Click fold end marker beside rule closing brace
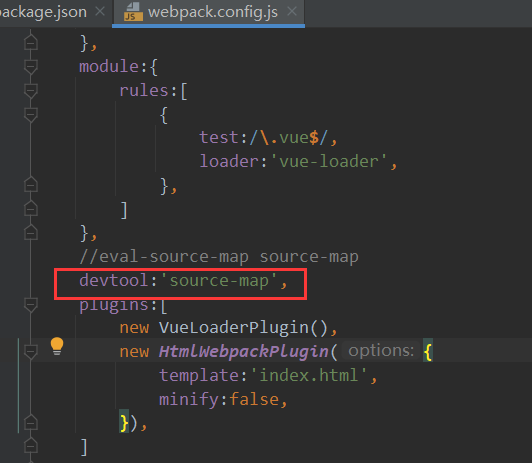Viewport: 532px width, 463px height. 31,185
